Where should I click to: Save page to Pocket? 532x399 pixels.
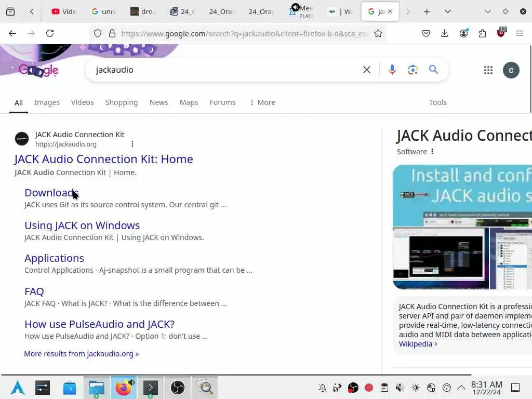click(x=426, y=33)
